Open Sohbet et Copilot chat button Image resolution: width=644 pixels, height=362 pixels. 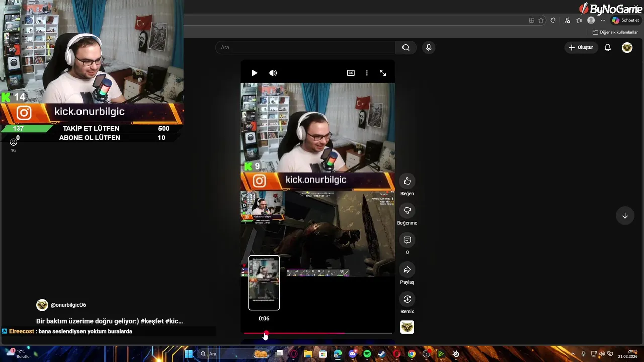click(x=625, y=20)
